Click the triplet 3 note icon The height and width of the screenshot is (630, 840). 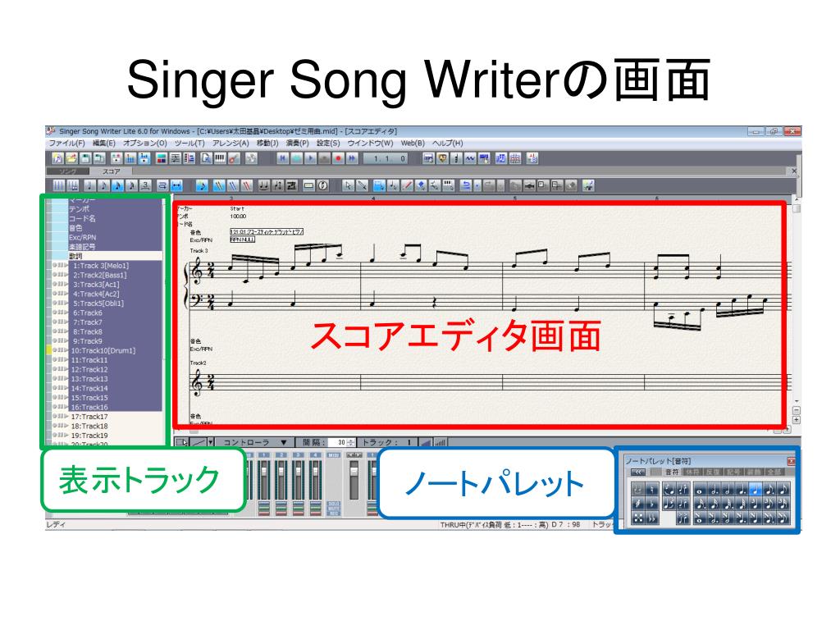click(x=146, y=186)
